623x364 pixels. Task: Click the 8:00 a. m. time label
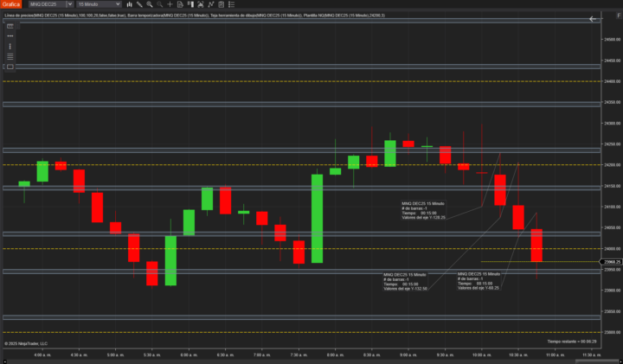(x=336, y=354)
